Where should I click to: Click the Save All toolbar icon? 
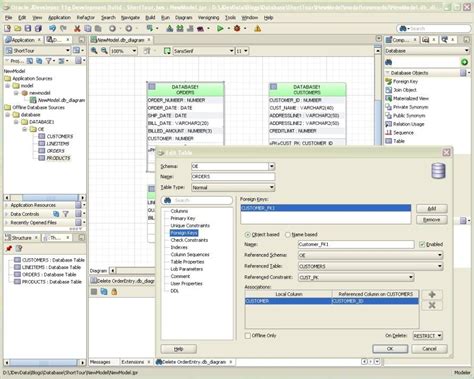(x=38, y=29)
